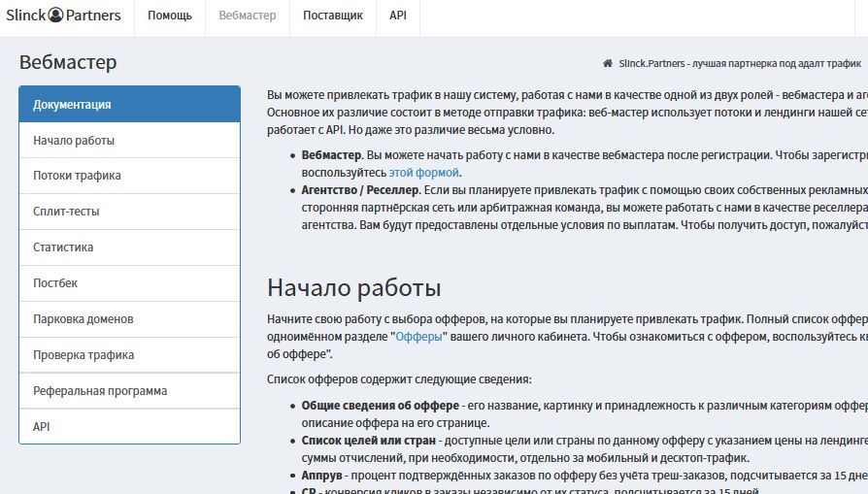Open Начало работы in the sidebar
Image resolution: width=868 pixels, height=494 pixels.
129,141
